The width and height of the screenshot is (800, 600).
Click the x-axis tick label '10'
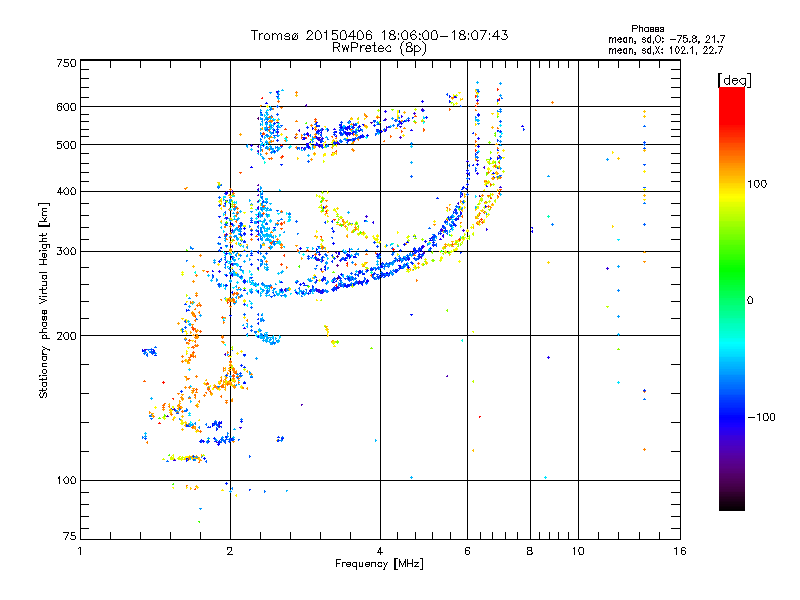pos(578,551)
